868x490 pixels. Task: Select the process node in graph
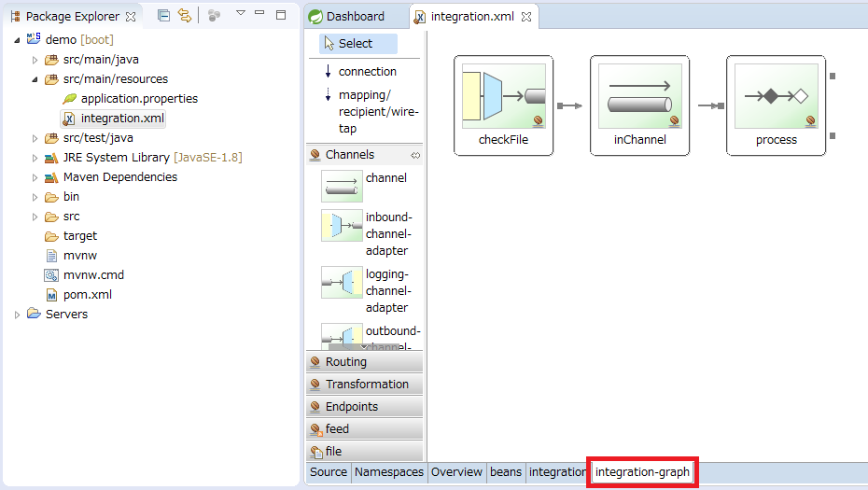tap(776, 105)
